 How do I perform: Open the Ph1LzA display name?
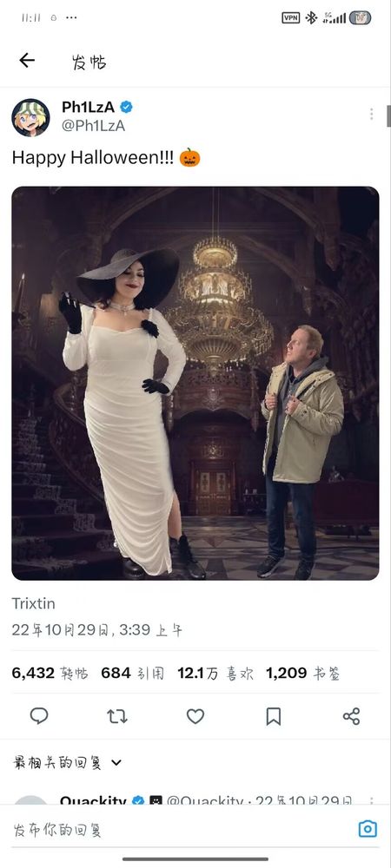88,107
